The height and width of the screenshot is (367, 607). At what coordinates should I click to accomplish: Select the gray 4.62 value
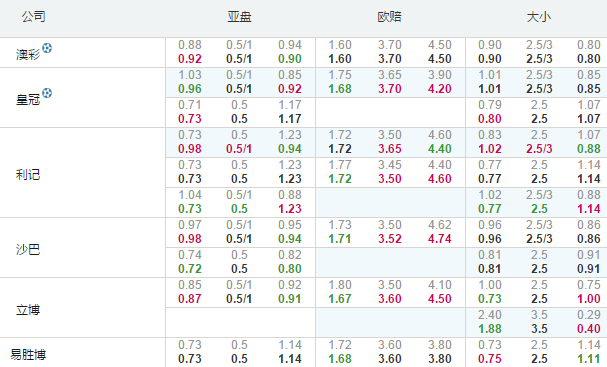tap(440, 225)
